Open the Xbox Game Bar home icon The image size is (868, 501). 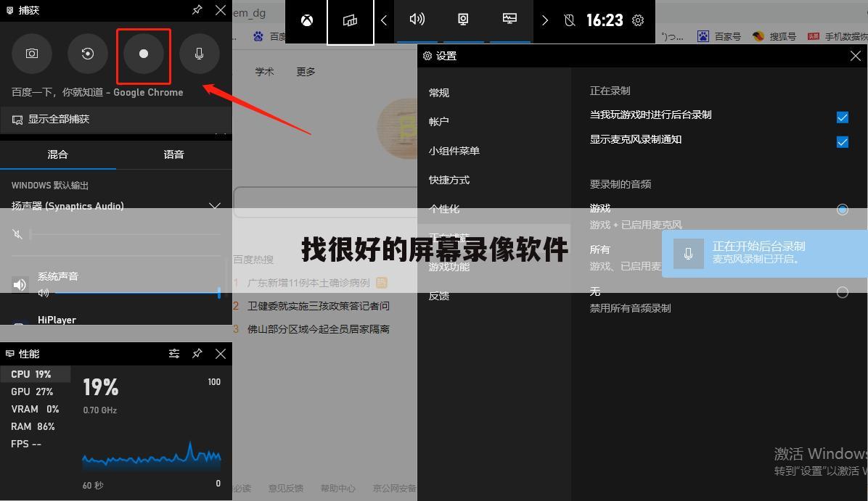click(306, 21)
